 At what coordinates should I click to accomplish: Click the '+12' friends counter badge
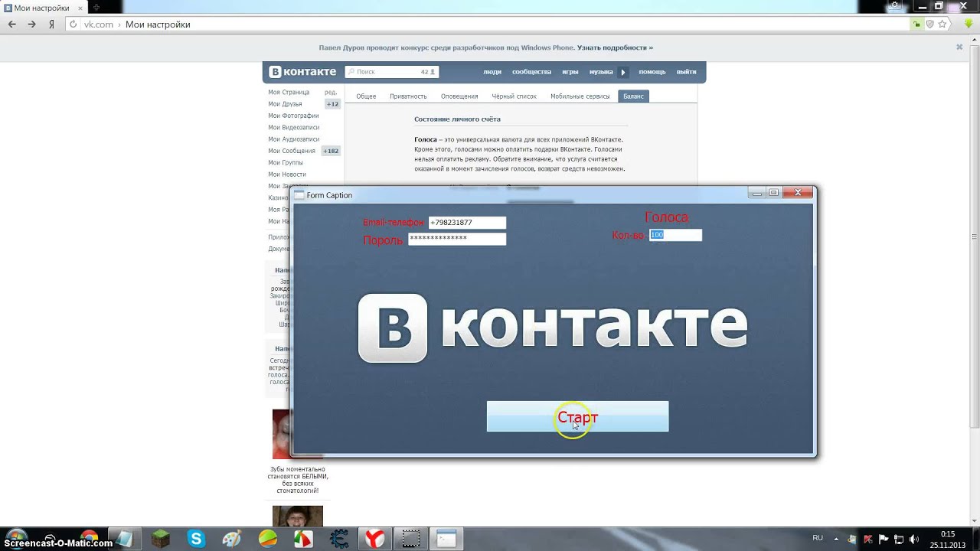332,104
